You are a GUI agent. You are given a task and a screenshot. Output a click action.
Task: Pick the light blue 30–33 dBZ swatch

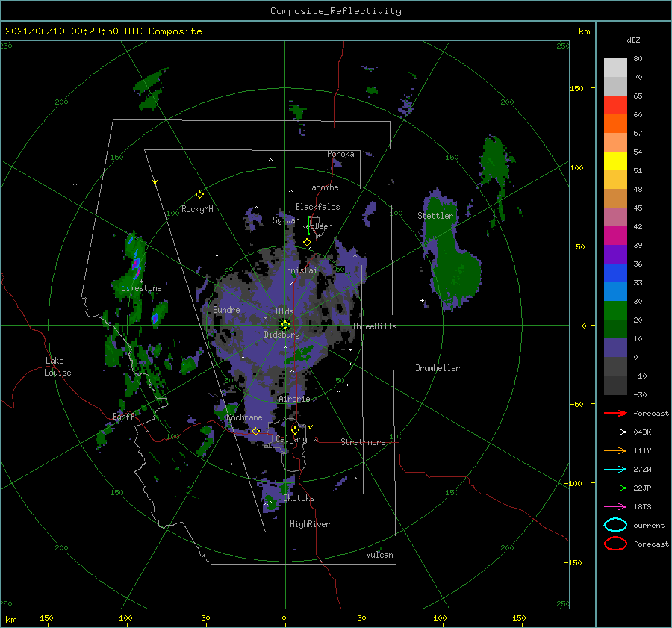(615, 292)
